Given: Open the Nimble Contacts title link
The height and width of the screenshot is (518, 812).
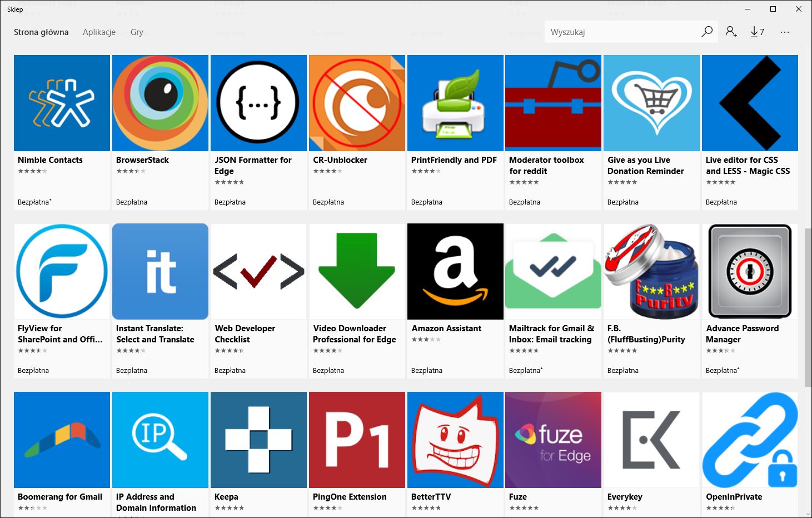Looking at the screenshot, I should click(50, 160).
